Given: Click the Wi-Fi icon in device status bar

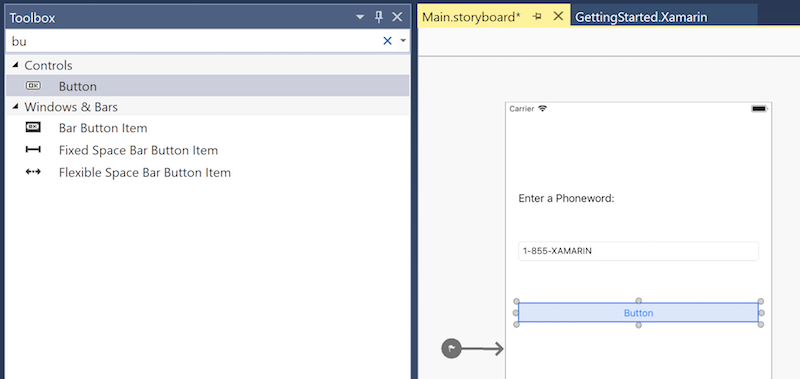Looking at the screenshot, I should click(542, 109).
